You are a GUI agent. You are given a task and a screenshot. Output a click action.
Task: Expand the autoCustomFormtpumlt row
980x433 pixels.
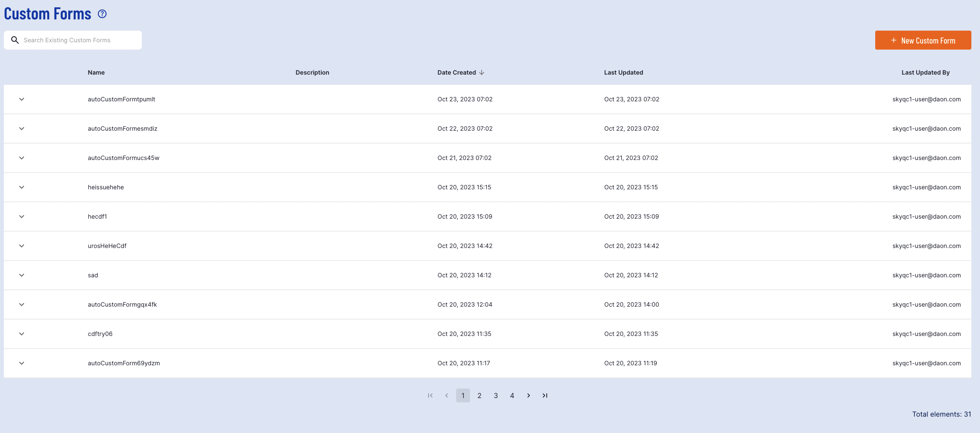point(22,99)
